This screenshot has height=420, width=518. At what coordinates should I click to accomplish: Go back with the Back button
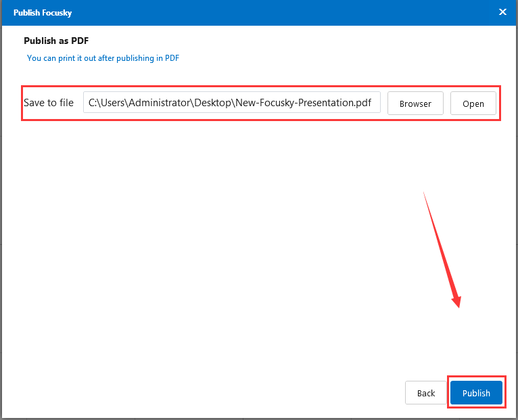[x=426, y=392]
